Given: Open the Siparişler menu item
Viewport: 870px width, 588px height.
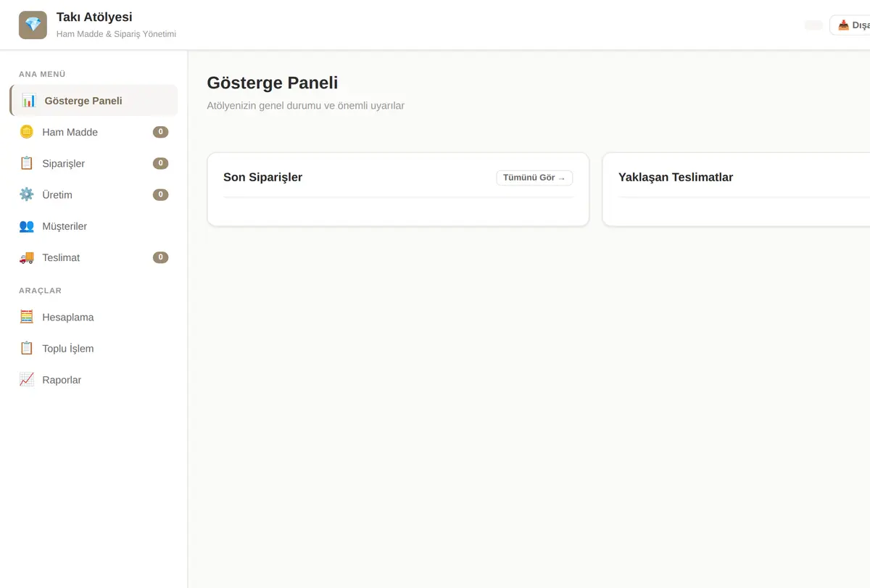Looking at the screenshot, I should 94,163.
